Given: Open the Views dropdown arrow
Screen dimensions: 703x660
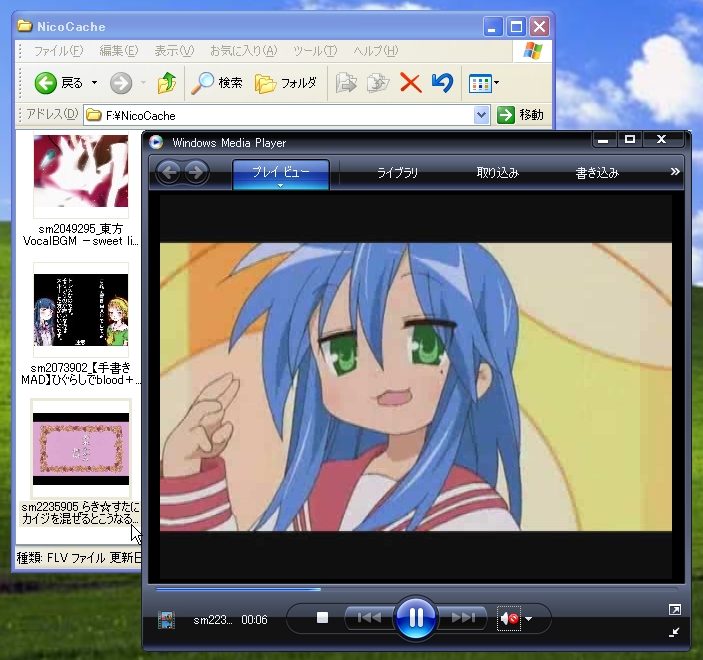Looking at the screenshot, I should click(496, 83).
